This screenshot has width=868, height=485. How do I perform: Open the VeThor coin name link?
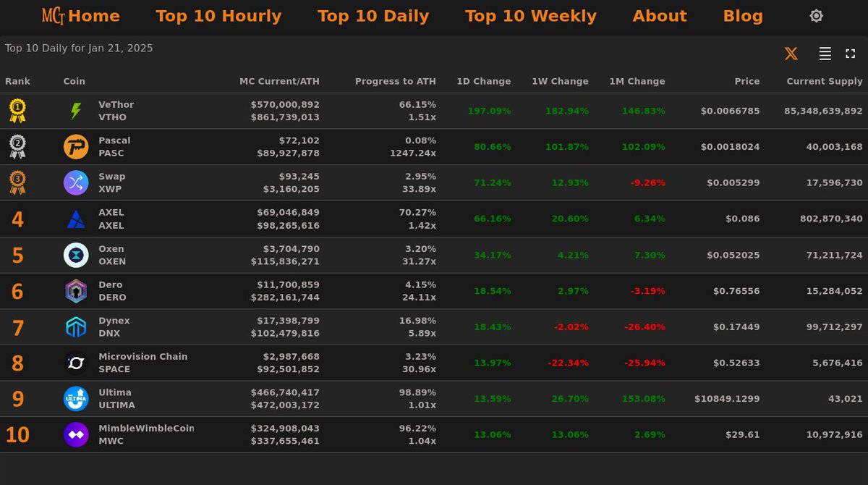(116, 105)
